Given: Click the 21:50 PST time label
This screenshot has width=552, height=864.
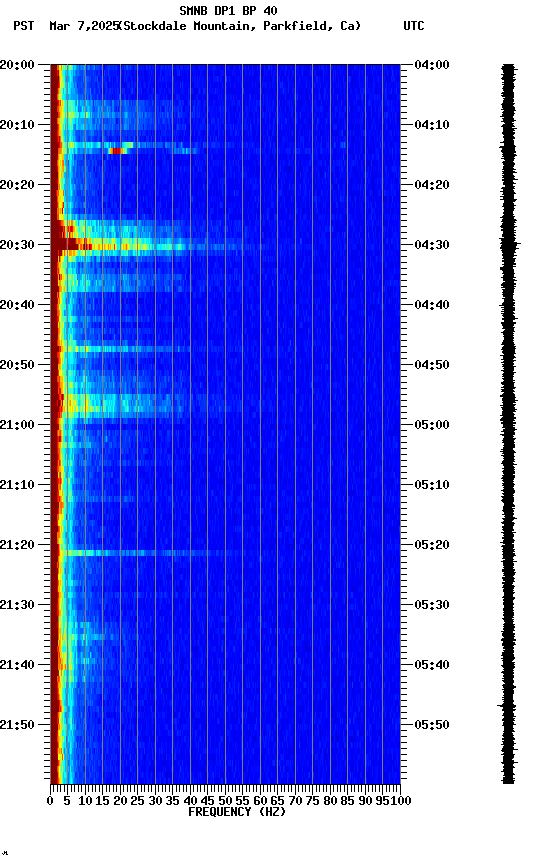Looking at the screenshot, I should click(17, 725).
